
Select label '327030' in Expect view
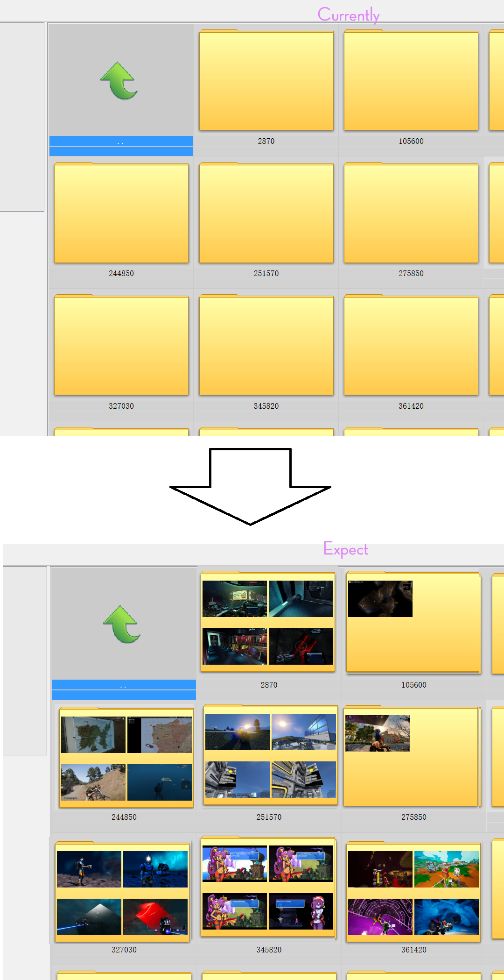click(x=124, y=950)
